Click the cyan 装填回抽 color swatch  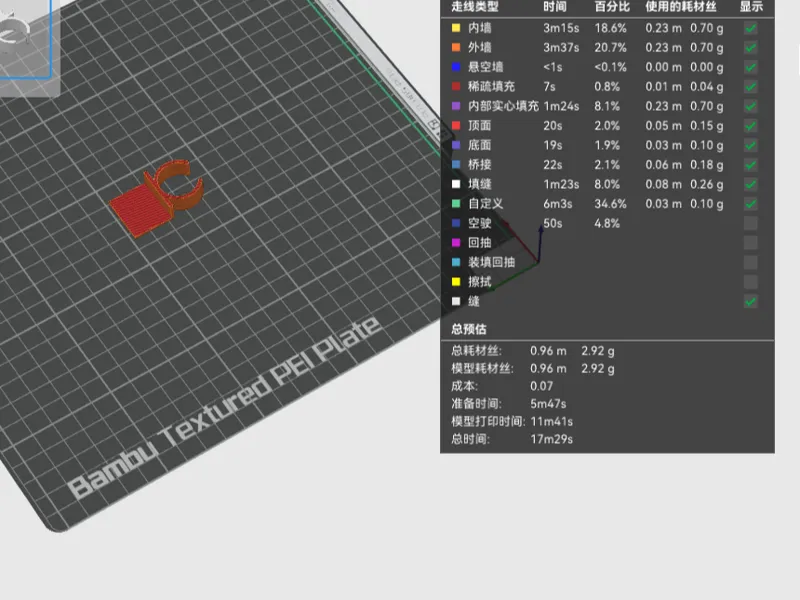456,262
